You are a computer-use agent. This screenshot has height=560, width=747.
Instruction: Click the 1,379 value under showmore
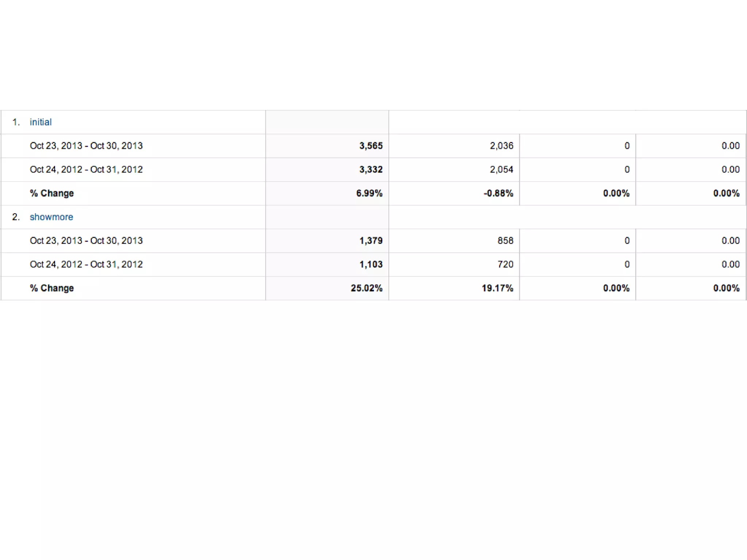371,241
